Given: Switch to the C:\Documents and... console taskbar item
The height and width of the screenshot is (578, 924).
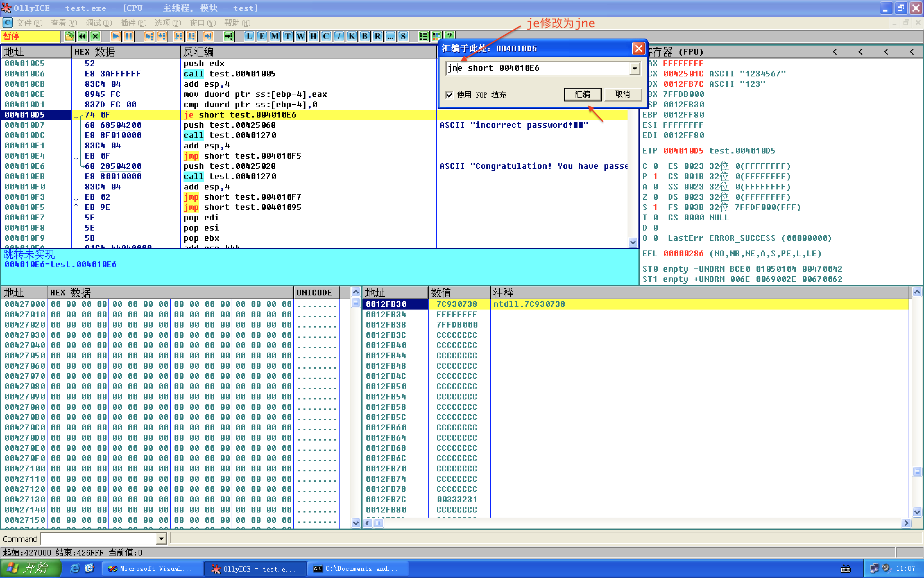Looking at the screenshot, I should (358, 569).
